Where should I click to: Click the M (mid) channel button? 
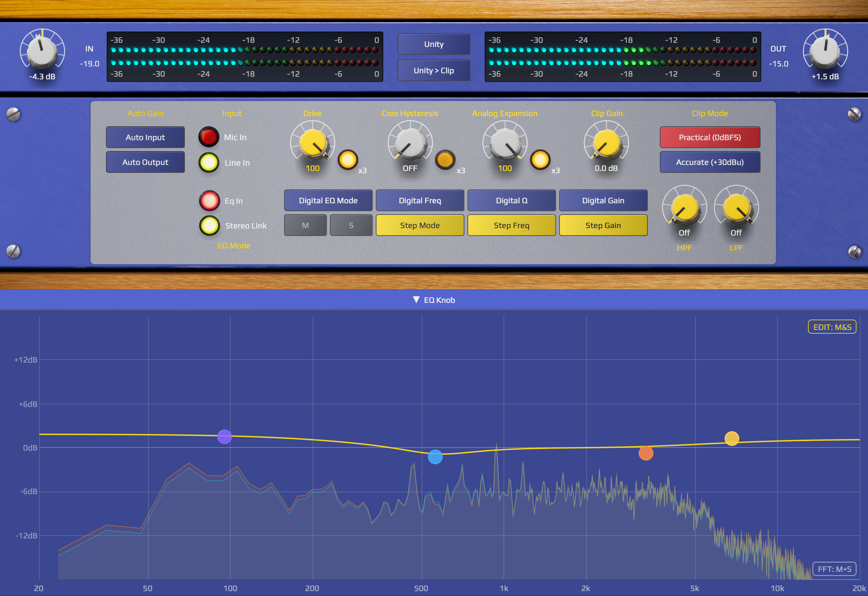click(305, 225)
